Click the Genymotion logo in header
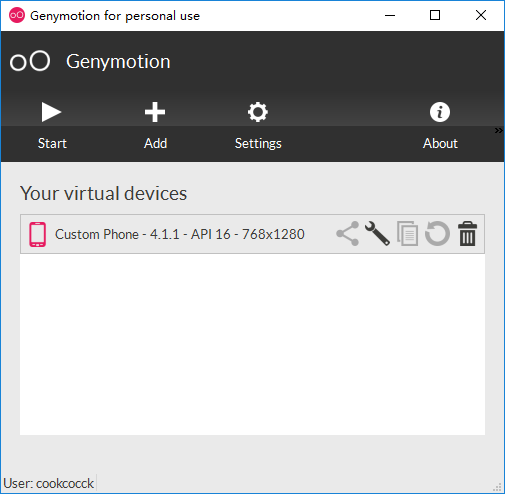 point(30,61)
